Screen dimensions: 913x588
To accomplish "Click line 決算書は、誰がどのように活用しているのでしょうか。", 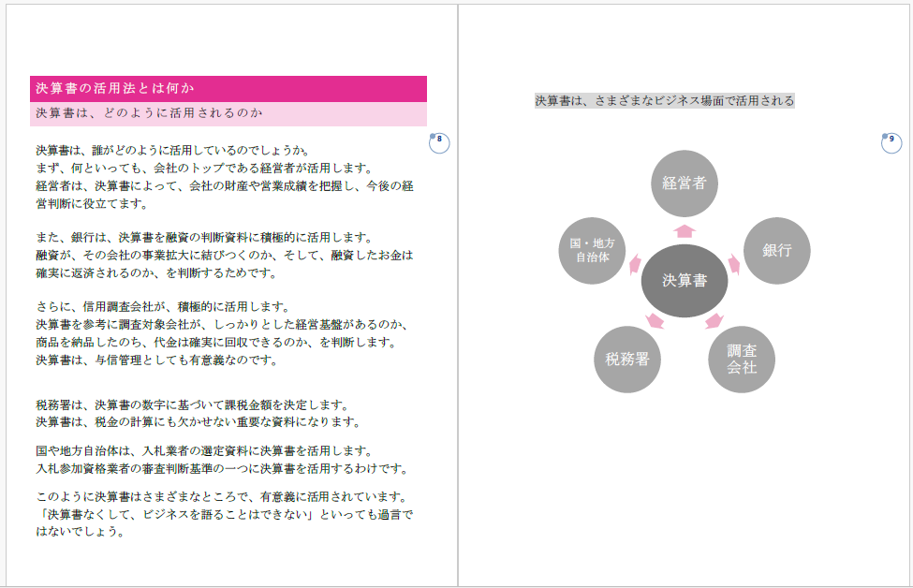I will [x=173, y=150].
